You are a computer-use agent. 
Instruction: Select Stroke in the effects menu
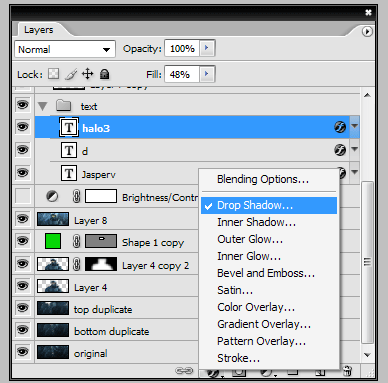(x=238, y=358)
